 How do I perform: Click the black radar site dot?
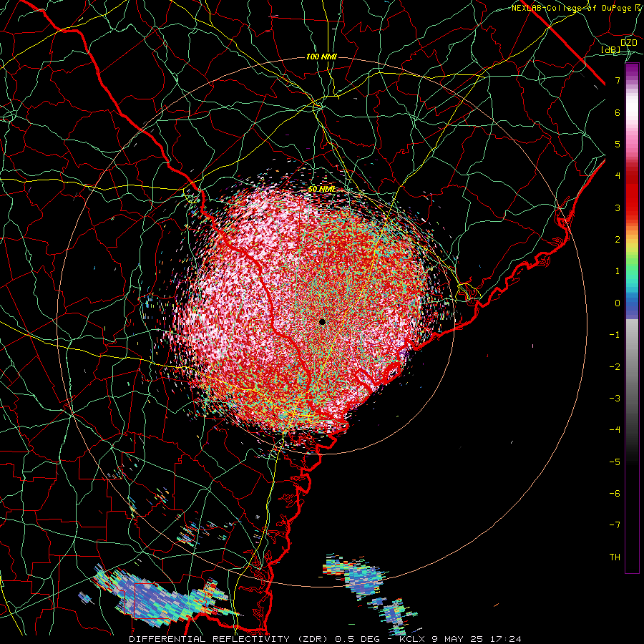322,322
